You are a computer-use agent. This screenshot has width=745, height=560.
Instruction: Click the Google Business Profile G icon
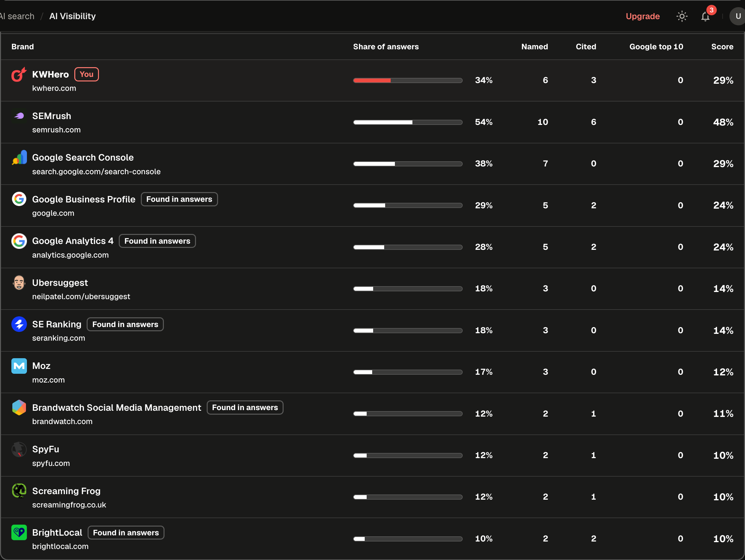tap(19, 199)
